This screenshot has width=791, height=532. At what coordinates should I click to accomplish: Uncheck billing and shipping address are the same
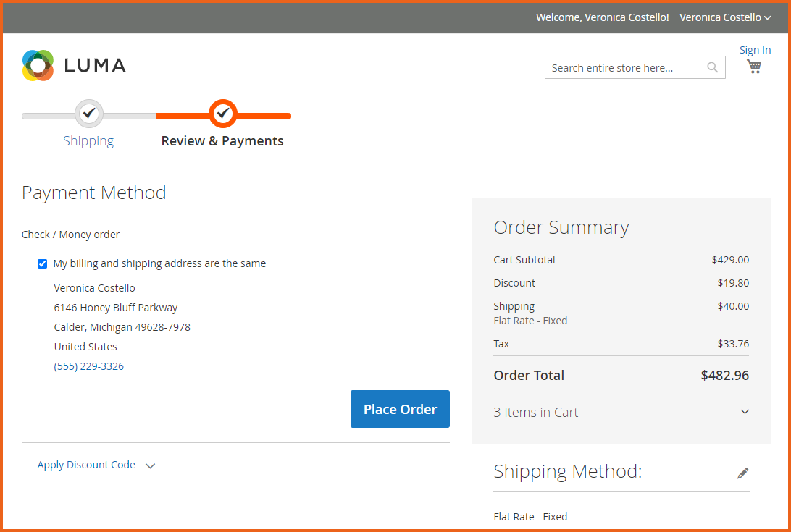[x=42, y=263]
